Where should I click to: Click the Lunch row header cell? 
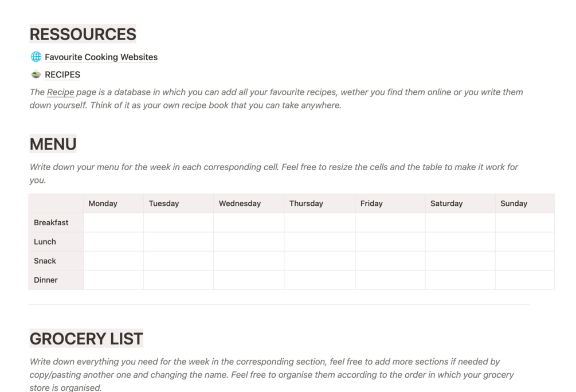click(x=56, y=242)
